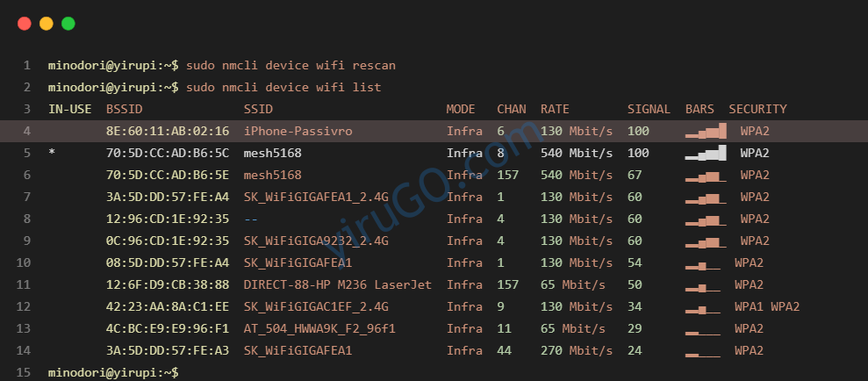Click the signal bars for DIRECT-88-HP M236 LaserJet
The image size is (868, 381).
coord(702,285)
